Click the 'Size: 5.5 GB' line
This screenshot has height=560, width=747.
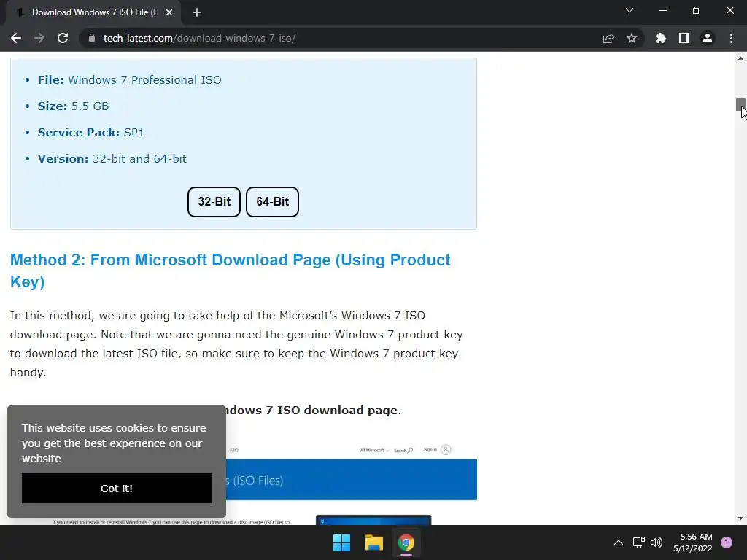click(74, 106)
